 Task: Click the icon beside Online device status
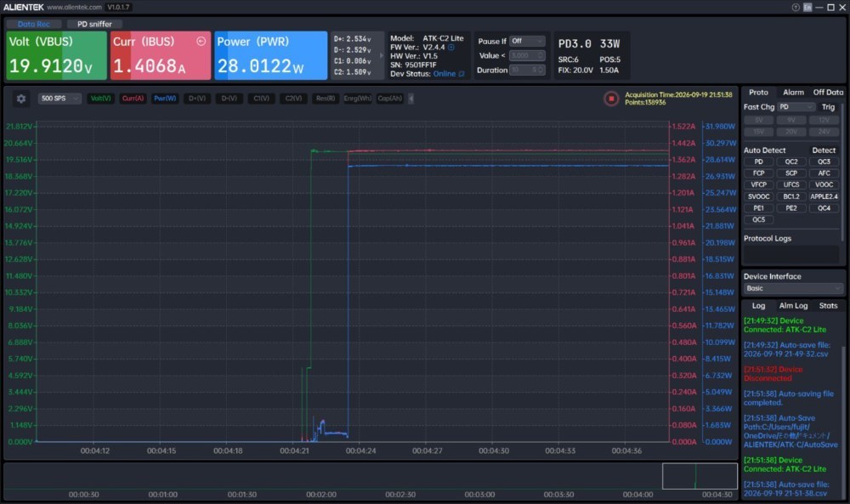462,74
